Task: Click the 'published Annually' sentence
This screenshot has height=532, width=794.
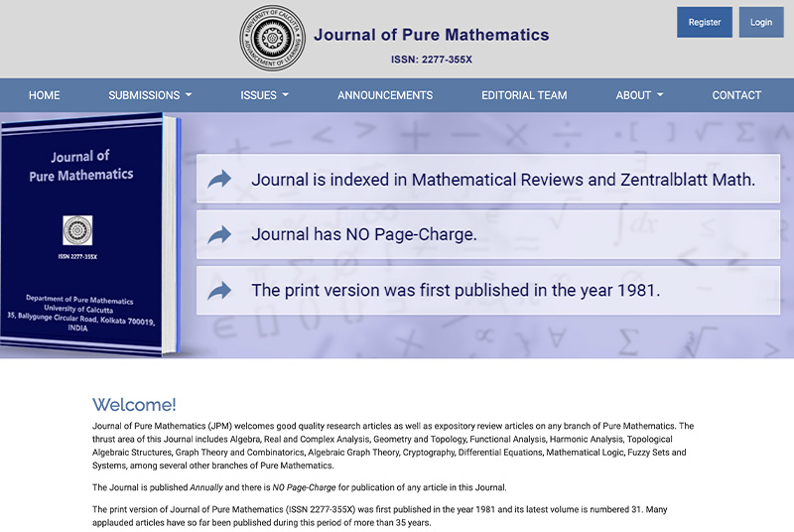Action: [300, 487]
